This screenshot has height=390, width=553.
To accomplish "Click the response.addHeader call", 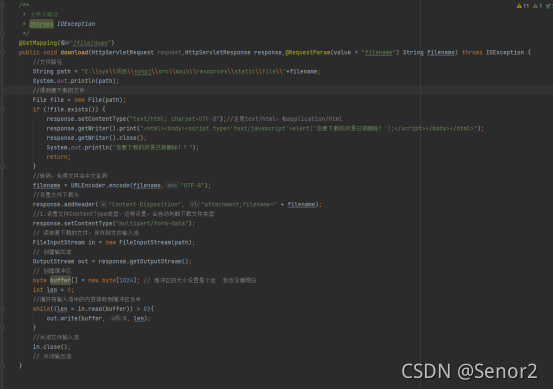I will pyautogui.click(x=177, y=205).
